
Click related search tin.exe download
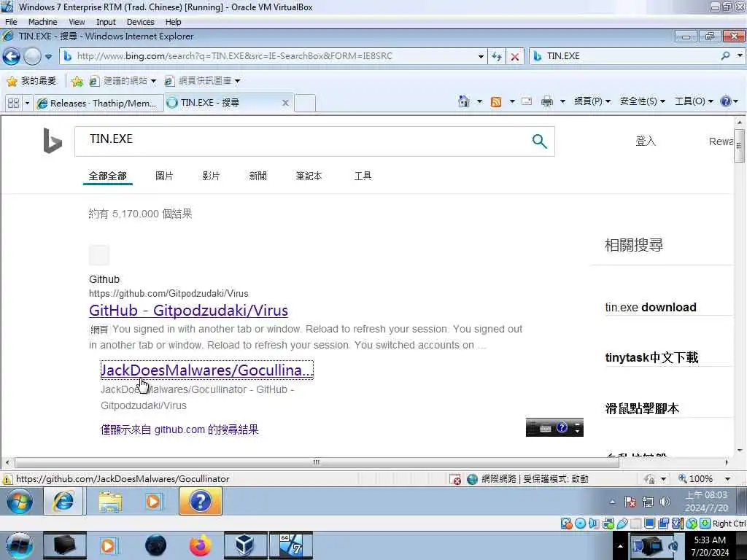(651, 307)
